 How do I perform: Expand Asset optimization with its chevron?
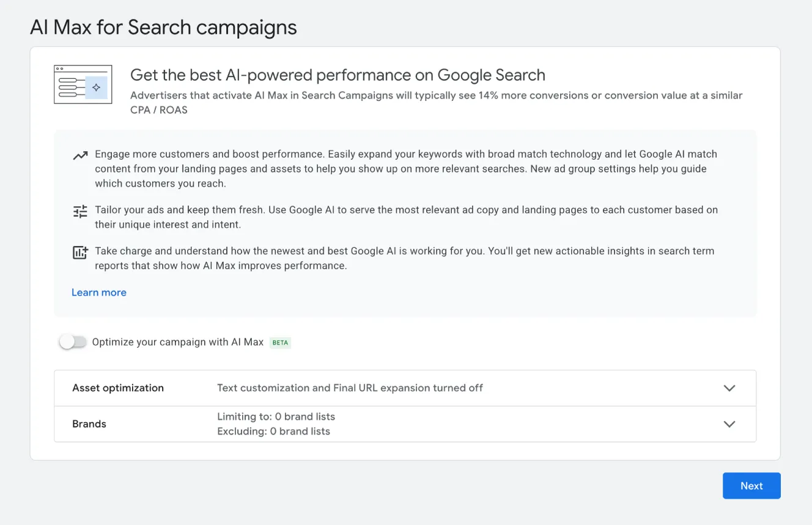pos(729,388)
